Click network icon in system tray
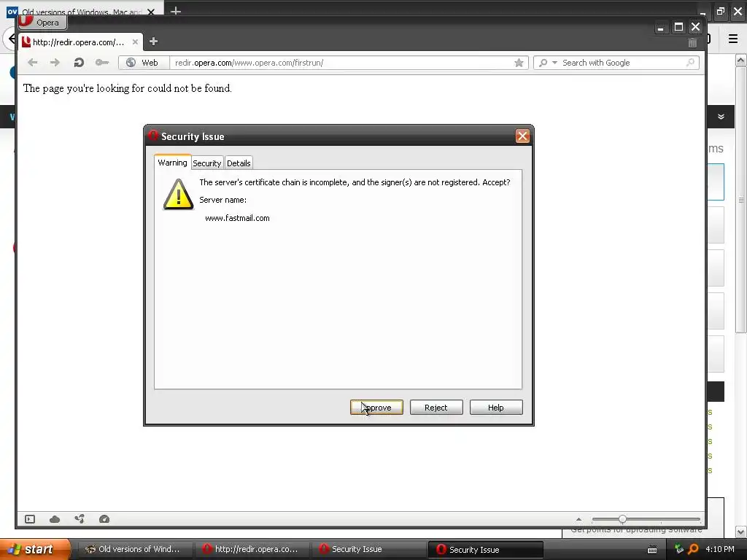This screenshot has width=747, height=560. coord(679,549)
